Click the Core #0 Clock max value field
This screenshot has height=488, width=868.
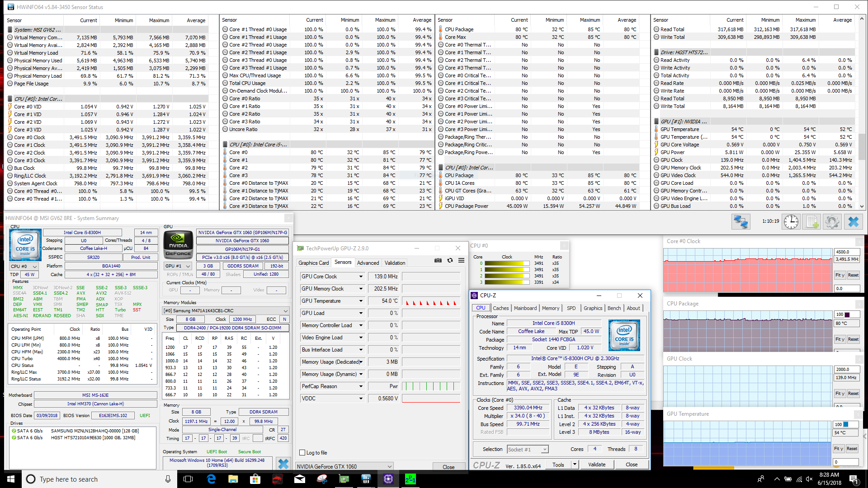point(846,252)
